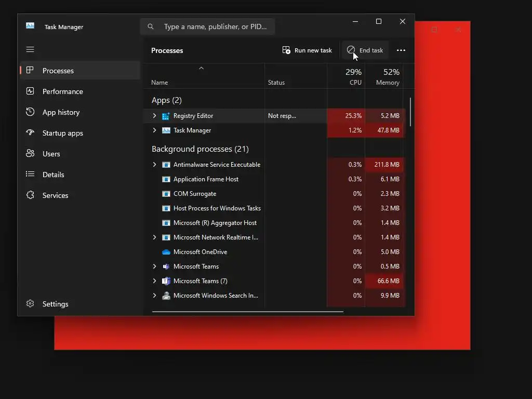Click the Performance graph icon in sidebar
The image size is (532, 399).
[30, 91]
